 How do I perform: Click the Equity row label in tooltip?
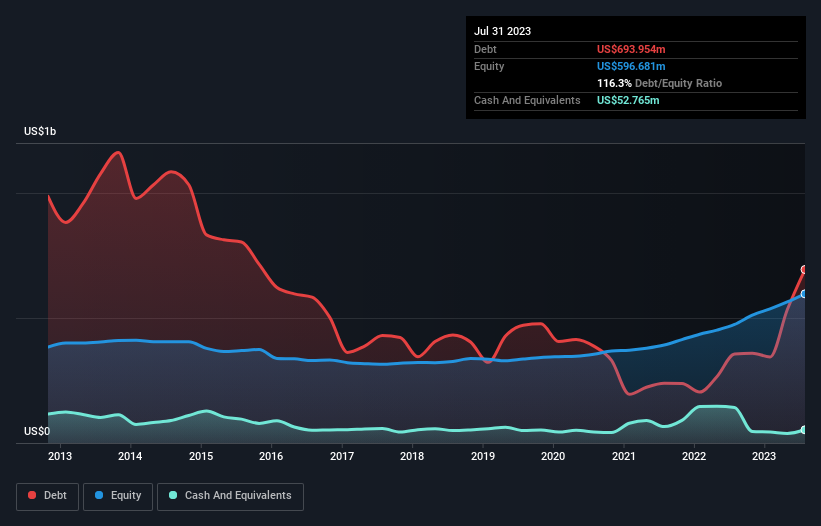point(489,66)
